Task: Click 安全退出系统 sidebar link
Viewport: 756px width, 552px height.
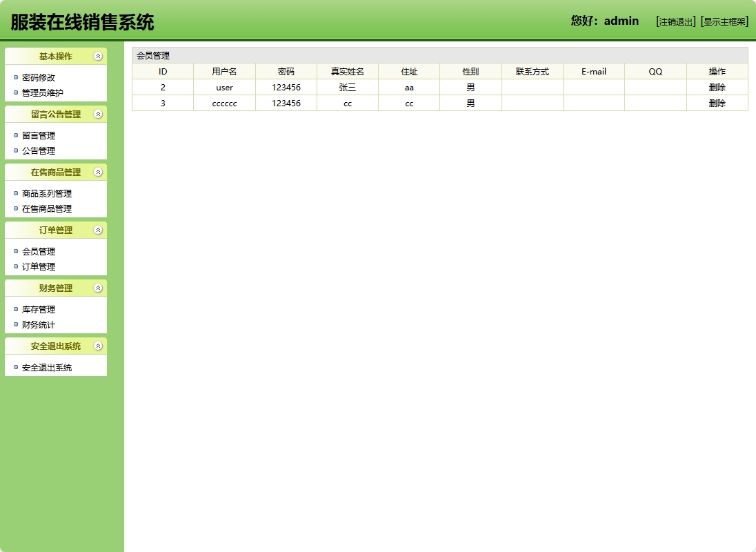Action: point(47,367)
